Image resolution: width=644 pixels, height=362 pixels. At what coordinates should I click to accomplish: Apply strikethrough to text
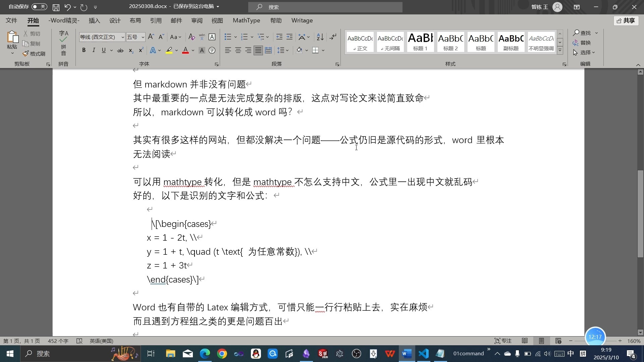(x=120, y=51)
